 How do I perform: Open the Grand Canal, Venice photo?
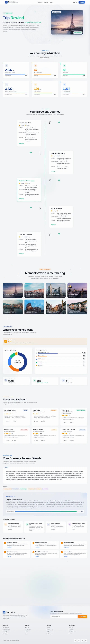[x=34, y=290]
